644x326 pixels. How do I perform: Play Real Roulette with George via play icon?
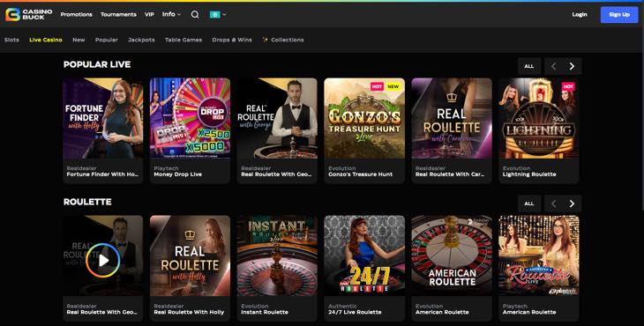[103, 260]
